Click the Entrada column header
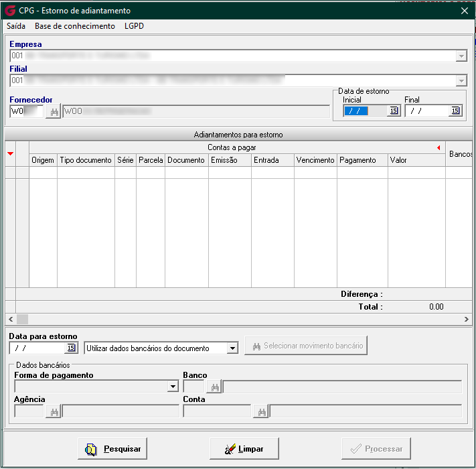The image size is (476, 469). [x=272, y=160]
